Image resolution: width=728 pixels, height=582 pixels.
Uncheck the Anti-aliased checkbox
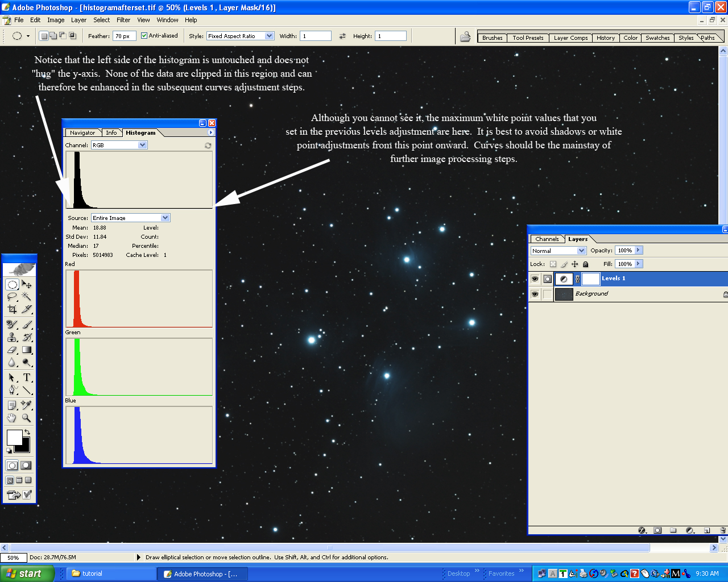144,36
